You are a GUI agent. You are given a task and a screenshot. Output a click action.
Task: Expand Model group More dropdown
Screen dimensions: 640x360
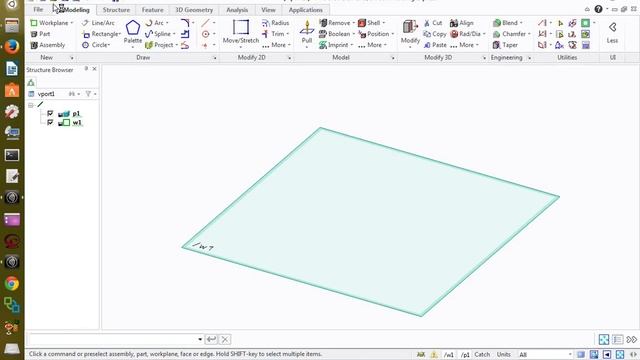373,45
